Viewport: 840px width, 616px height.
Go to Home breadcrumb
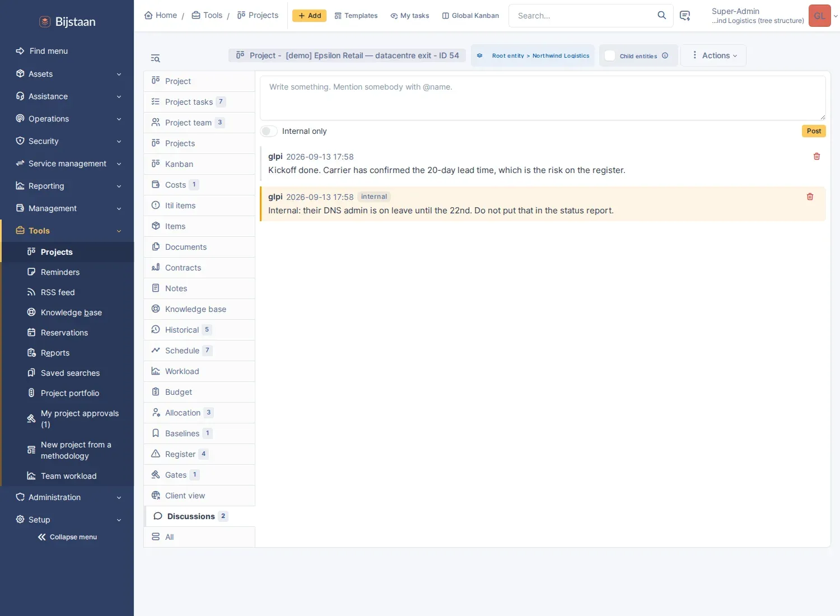pyautogui.click(x=161, y=15)
